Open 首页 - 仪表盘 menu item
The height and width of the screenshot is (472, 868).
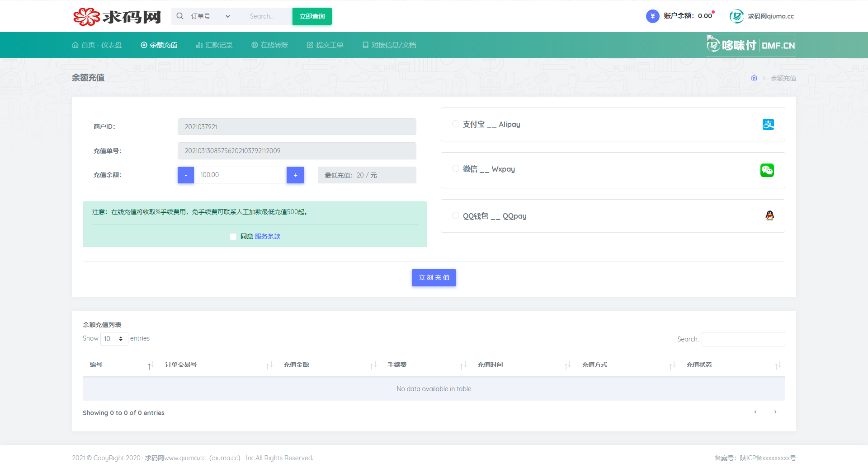pyautogui.click(x=97, y=45)
